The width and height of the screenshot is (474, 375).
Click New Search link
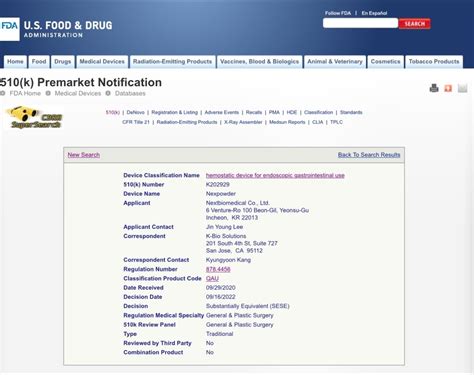point(84,155)
